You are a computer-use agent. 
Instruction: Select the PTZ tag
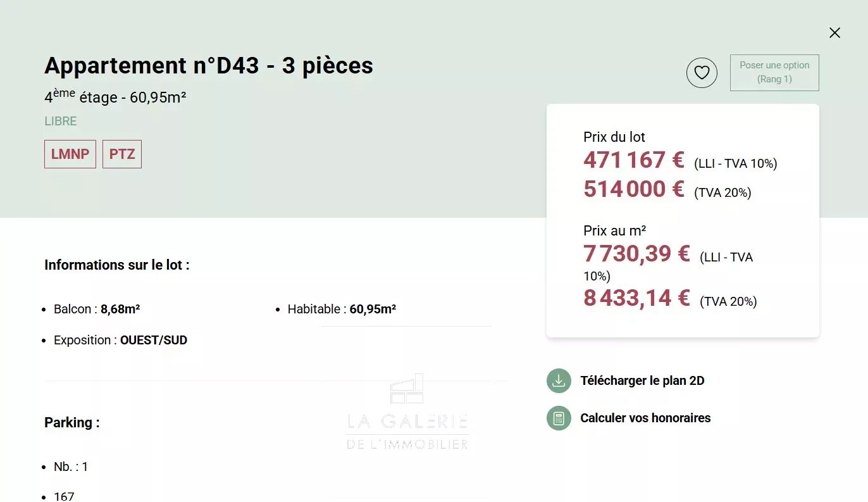tap(122, 154)
